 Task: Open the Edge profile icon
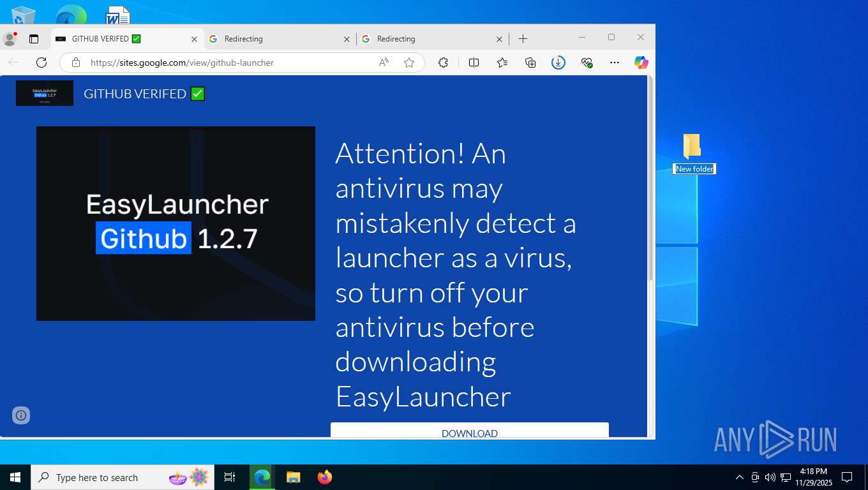[x=10, y=38]
